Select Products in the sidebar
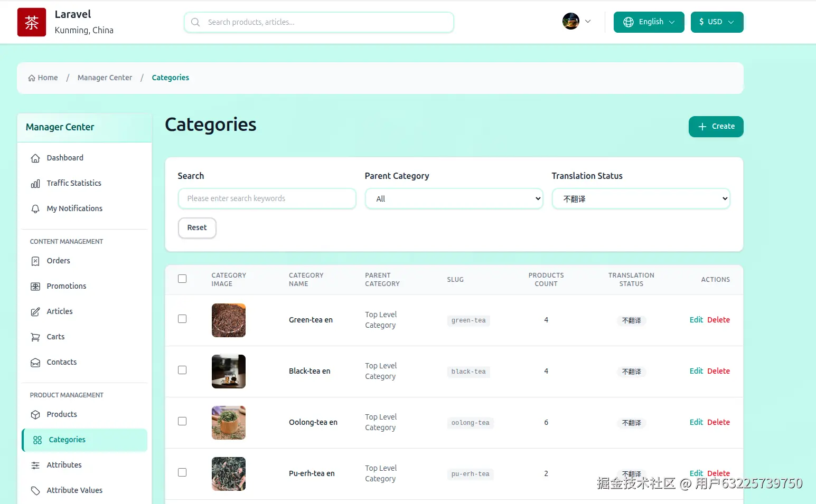This screenshot has width=816, height=504. (85, 414)
